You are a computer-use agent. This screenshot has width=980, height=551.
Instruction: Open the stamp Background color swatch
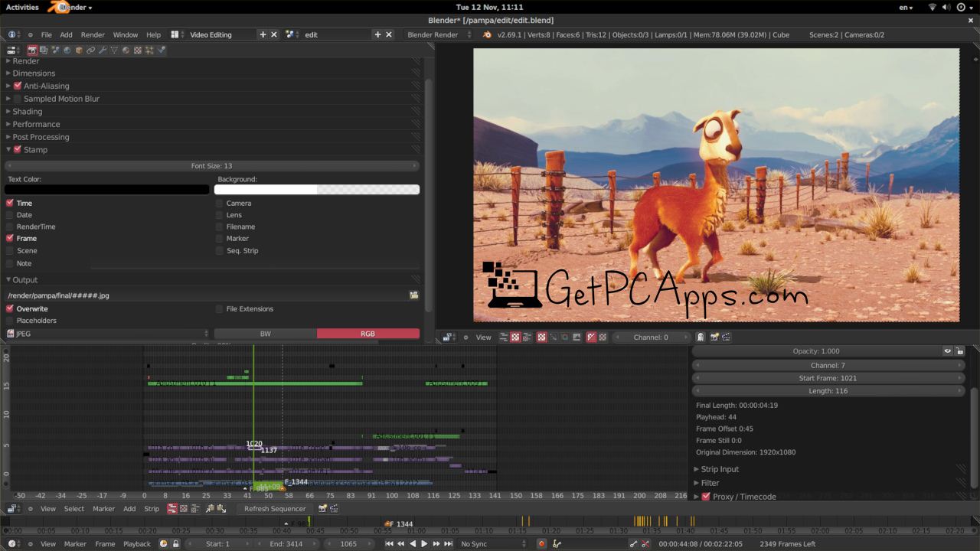click(x=317, y=190)
